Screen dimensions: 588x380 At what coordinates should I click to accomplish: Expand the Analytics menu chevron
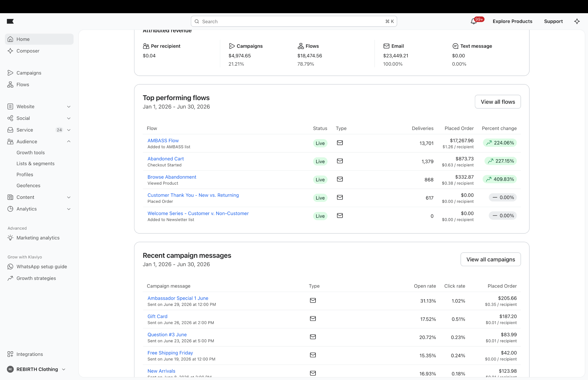point(69,209)
